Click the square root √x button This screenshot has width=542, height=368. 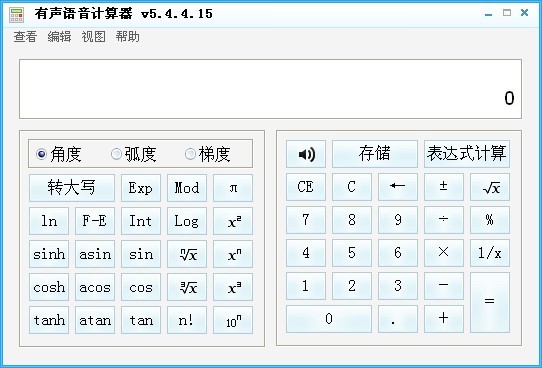coord(489,187)
